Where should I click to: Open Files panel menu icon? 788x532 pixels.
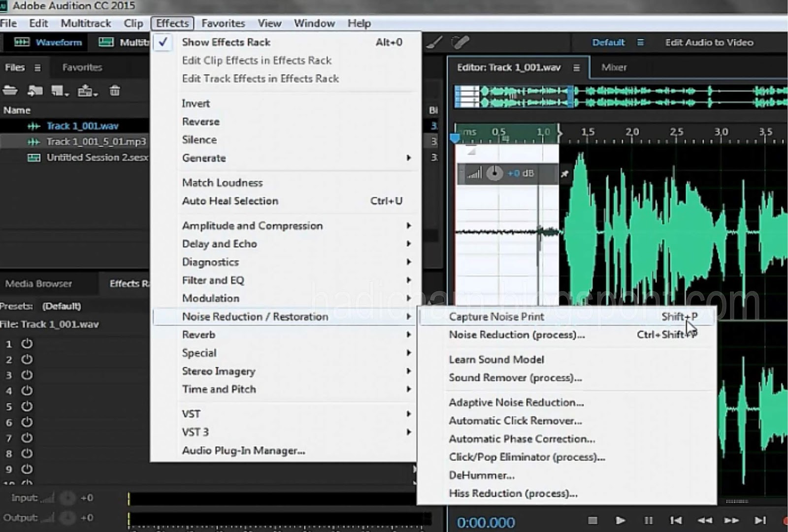coord(37,68)
